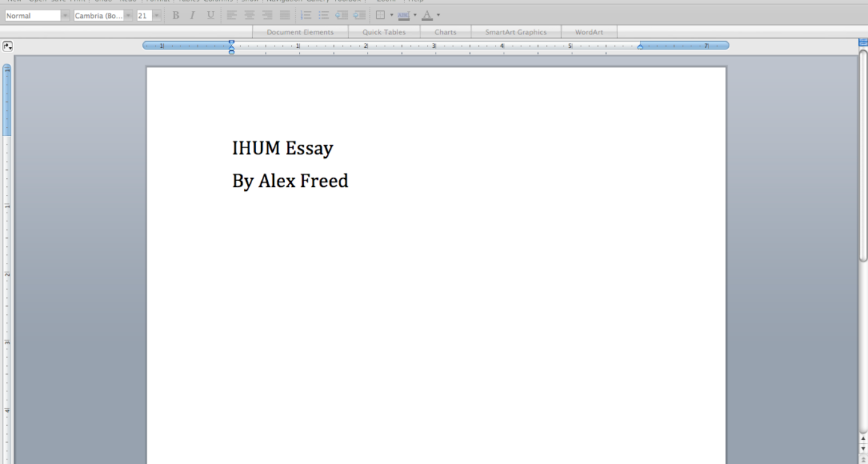Open the Normal style dropdown
This screenshot has width=868, height=464.
coord(65,16)
